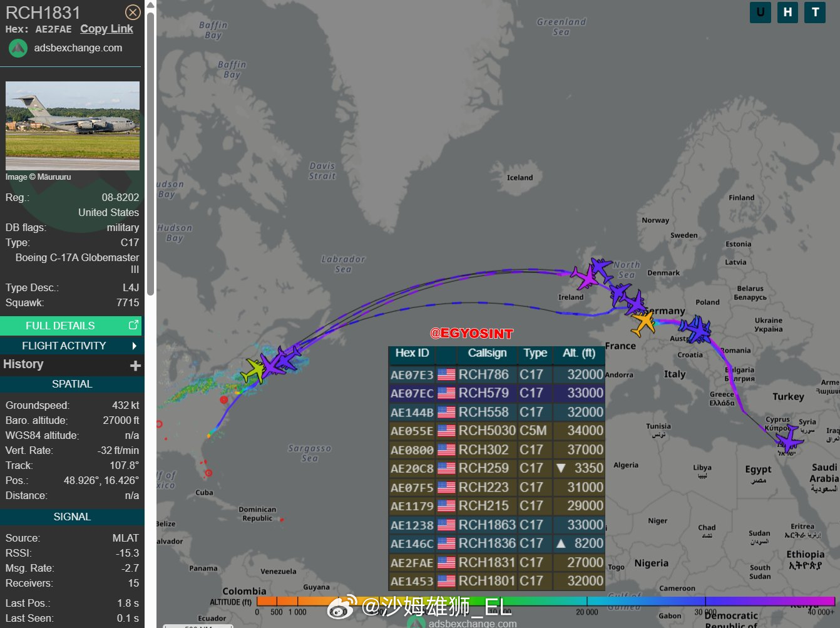
Task: Expand the FLIGHT ACTIVITY arrow
Action: (135, 346)
